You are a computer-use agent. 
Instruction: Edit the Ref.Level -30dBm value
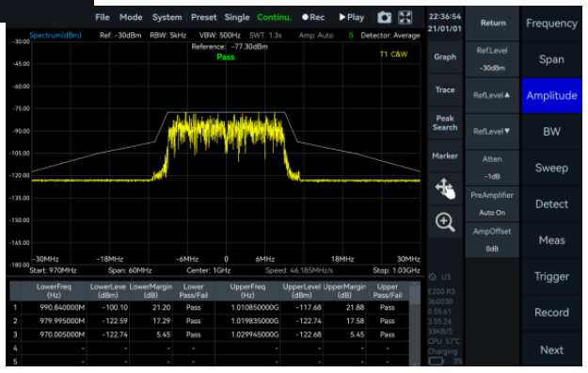click(x=492, y=59)
